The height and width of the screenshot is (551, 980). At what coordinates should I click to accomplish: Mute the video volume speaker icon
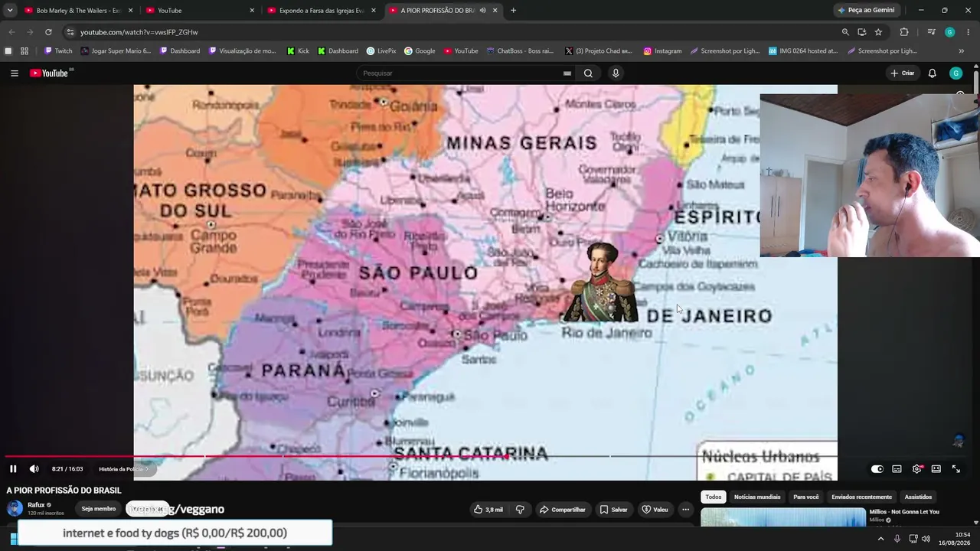[x=34, y=469]
